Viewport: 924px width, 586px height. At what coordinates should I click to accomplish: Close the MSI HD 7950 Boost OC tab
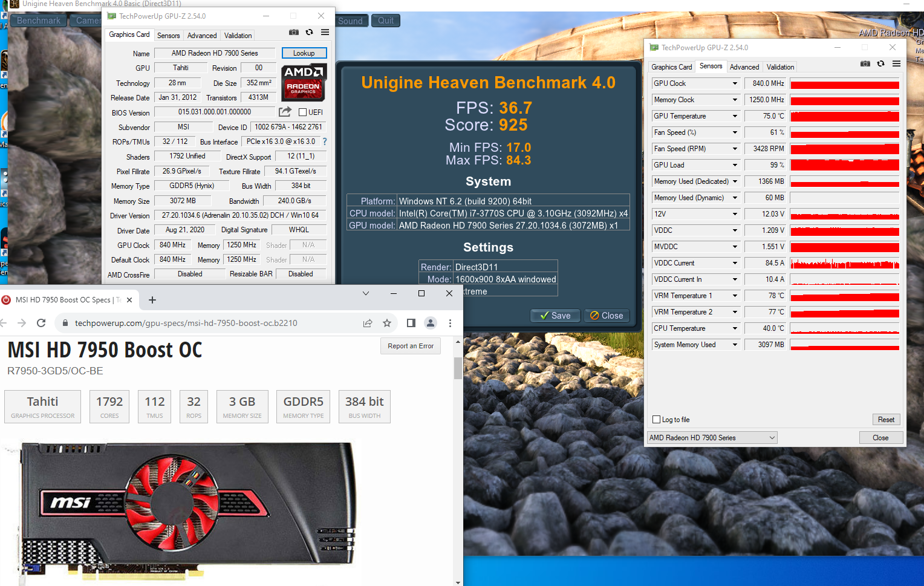tap(129, 300)
